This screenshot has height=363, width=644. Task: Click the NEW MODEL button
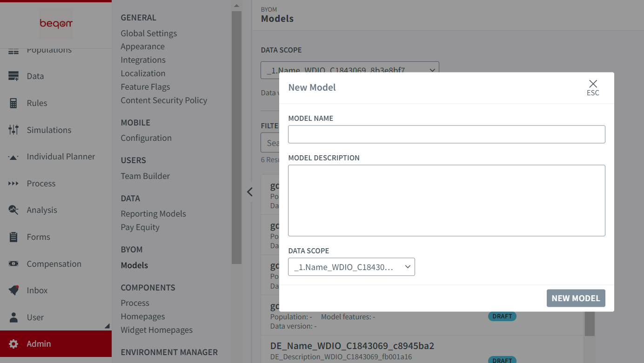click(x=576, y=298)
